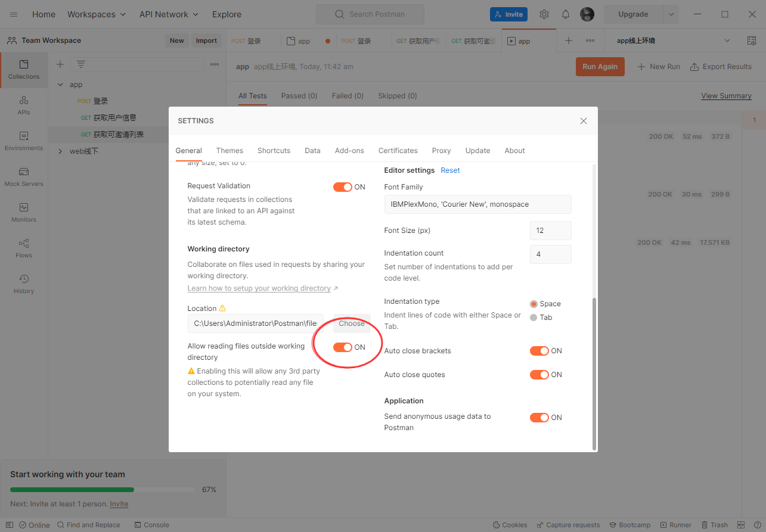This screenshot has height=532, width=766.
Task: Click Export Results
Action: (721, 67)
